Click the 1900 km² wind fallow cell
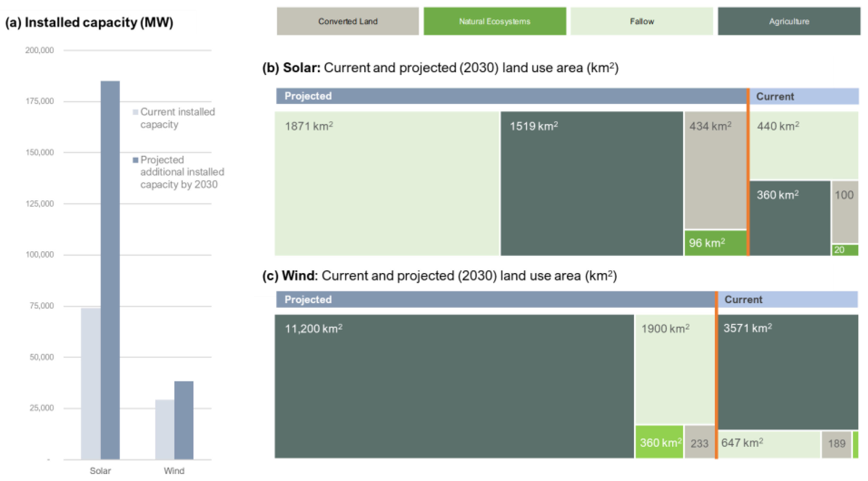 click(675, 369)
